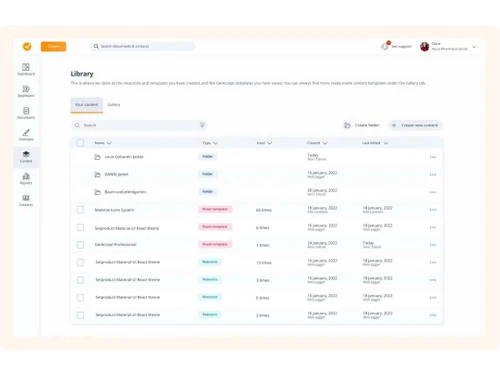Check the resource row used 0 times
The height and width of the screenshot is (375, 500).
(x=80, y=297)
